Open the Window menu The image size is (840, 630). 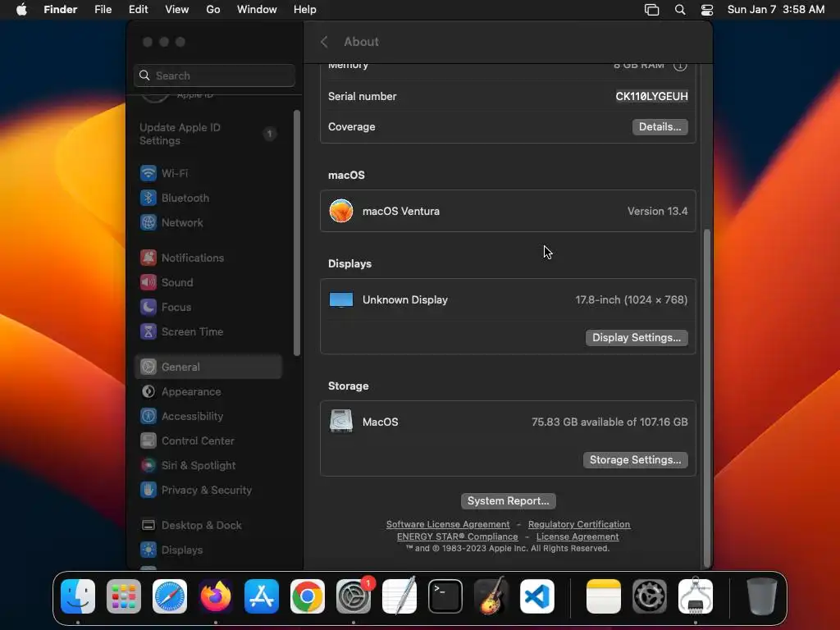point(257,10)
